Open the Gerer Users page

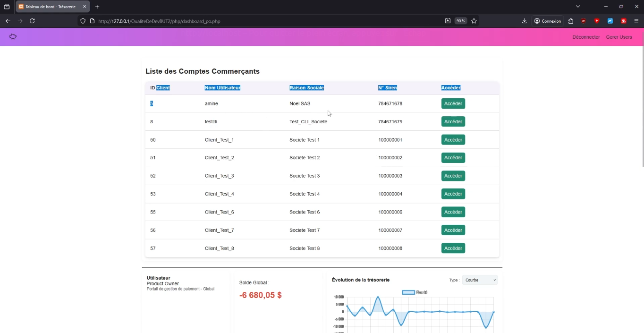(619, 37)
